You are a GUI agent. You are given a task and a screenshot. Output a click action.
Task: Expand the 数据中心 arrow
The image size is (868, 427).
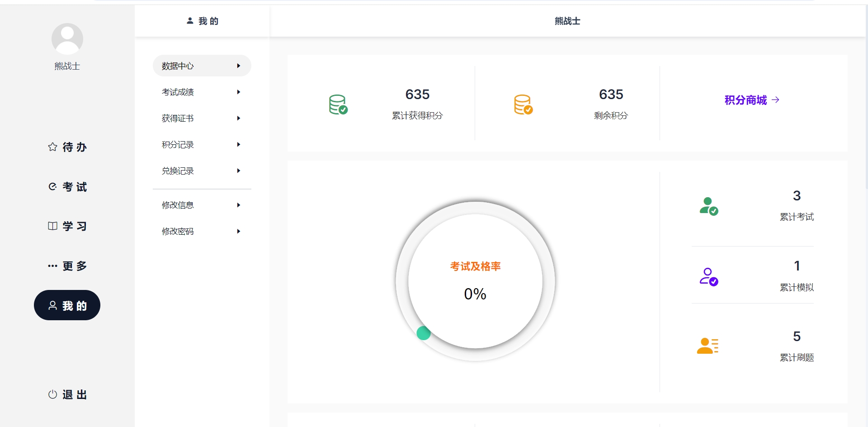(238, 66)
